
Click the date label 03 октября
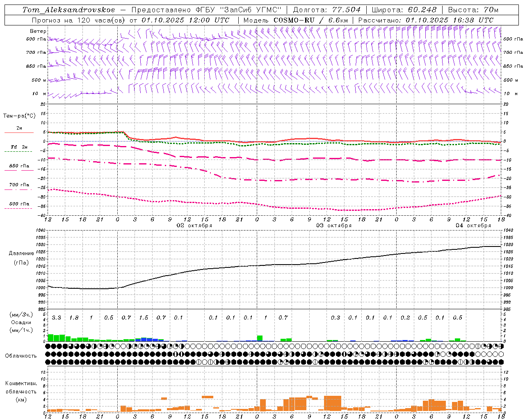click(x=334, y=226)
